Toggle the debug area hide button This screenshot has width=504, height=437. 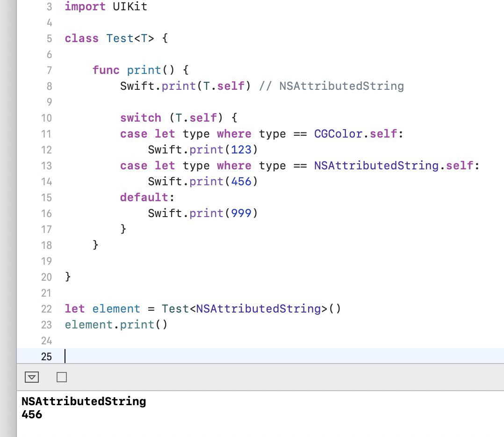coord(31,377)
